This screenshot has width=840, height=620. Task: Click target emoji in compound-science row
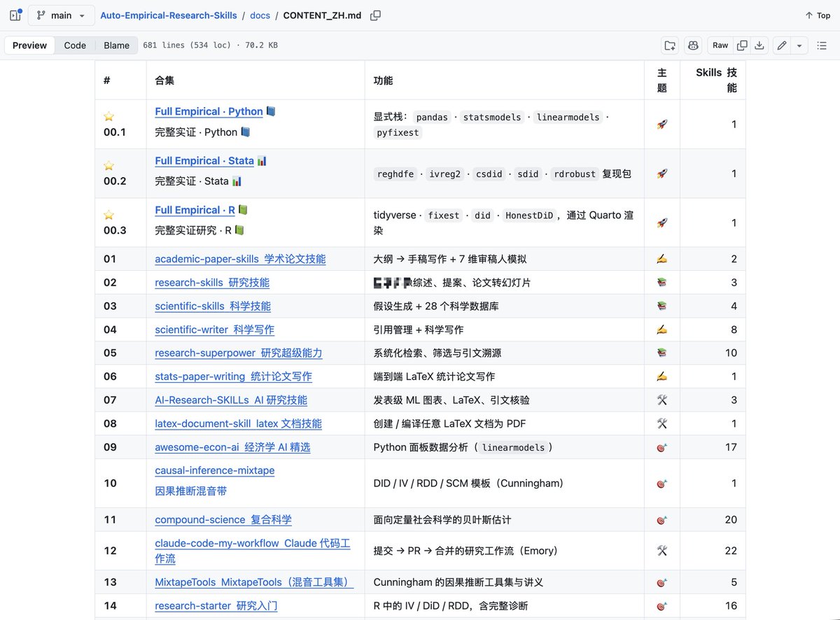click(662, 520)
